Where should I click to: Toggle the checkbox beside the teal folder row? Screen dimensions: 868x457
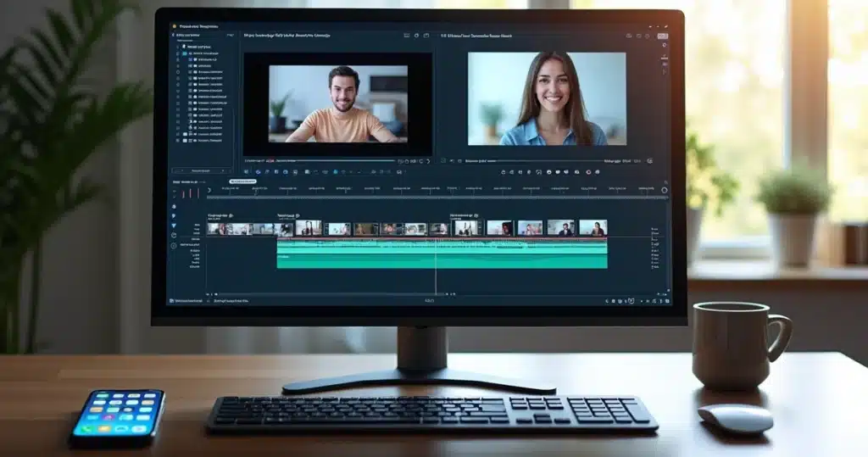coord(178,53)
